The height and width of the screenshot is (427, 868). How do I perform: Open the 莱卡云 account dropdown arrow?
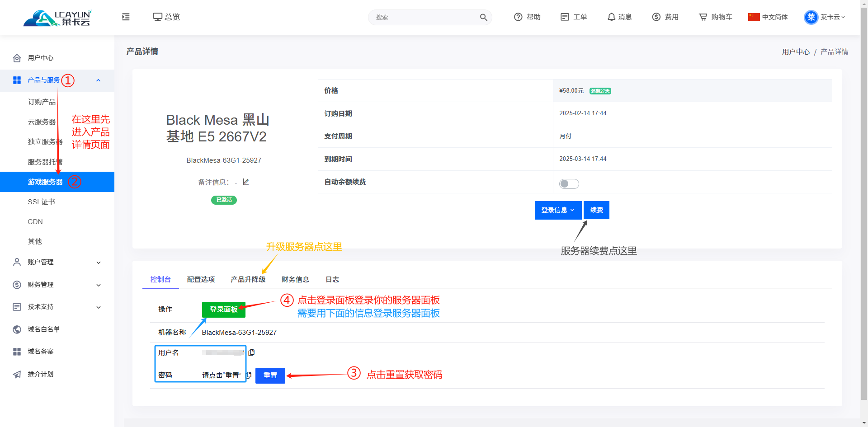point(843,17)
